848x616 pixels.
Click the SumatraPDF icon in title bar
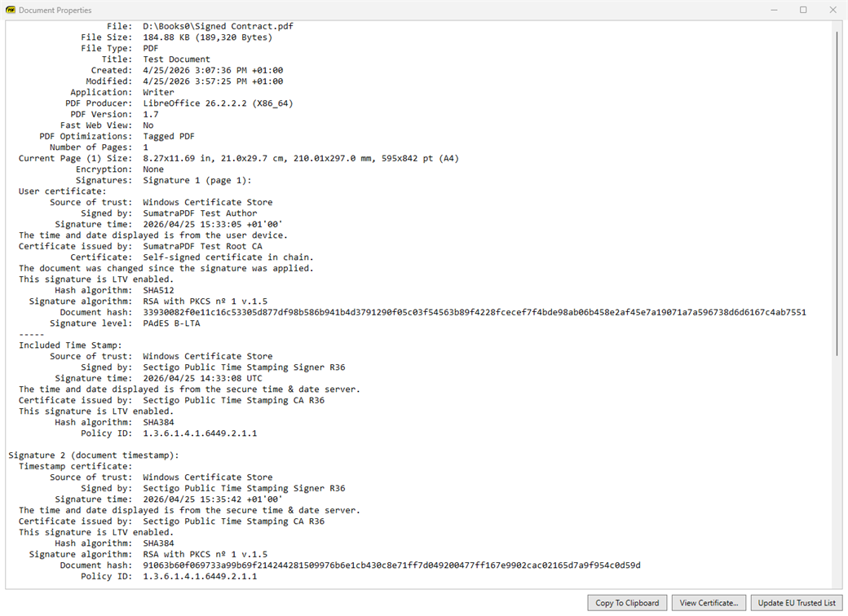[11, 10]
